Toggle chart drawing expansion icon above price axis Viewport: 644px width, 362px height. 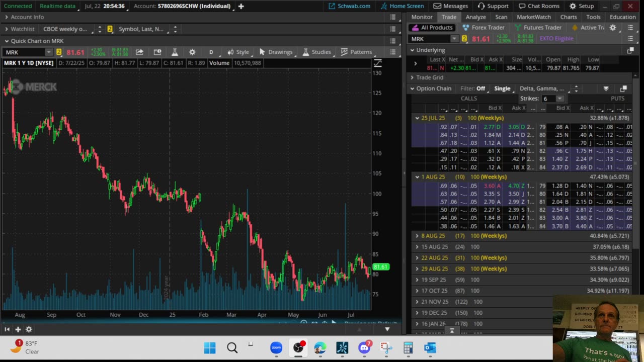(x=377, y=63)
